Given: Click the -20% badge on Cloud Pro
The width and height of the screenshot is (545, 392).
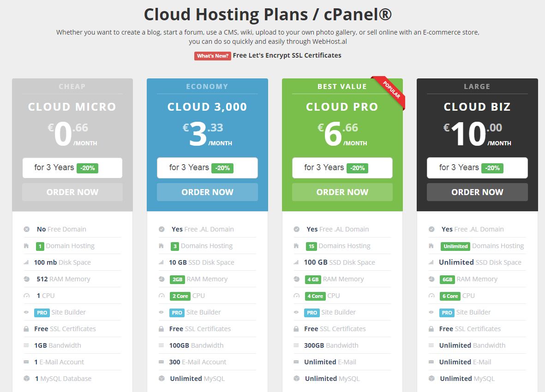Looking at the screenshot, I should (357, 168).
